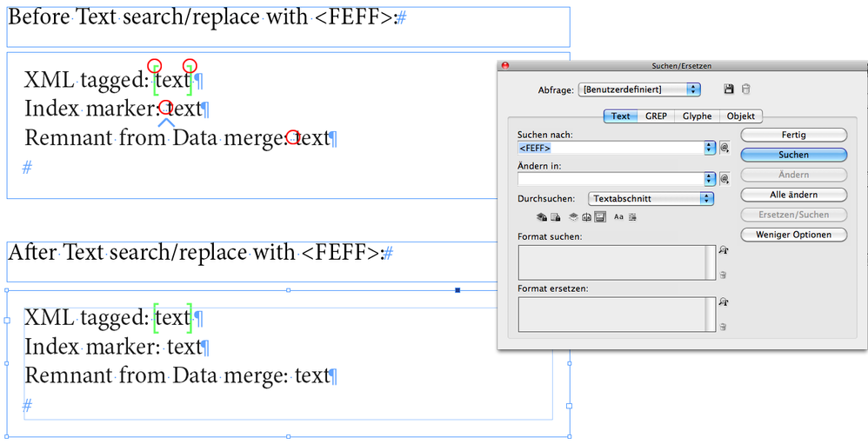
Task: Click the Suchen button
Action: coord(794,155)
